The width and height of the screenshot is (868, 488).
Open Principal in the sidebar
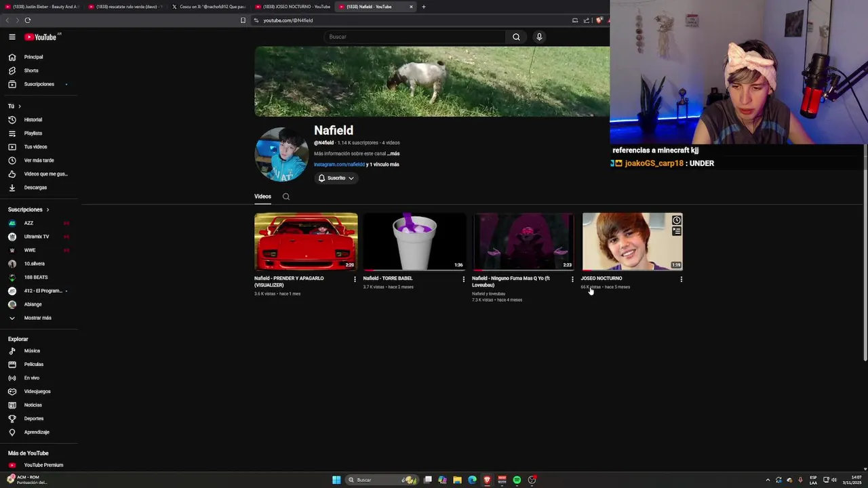(x=33, y=57)
